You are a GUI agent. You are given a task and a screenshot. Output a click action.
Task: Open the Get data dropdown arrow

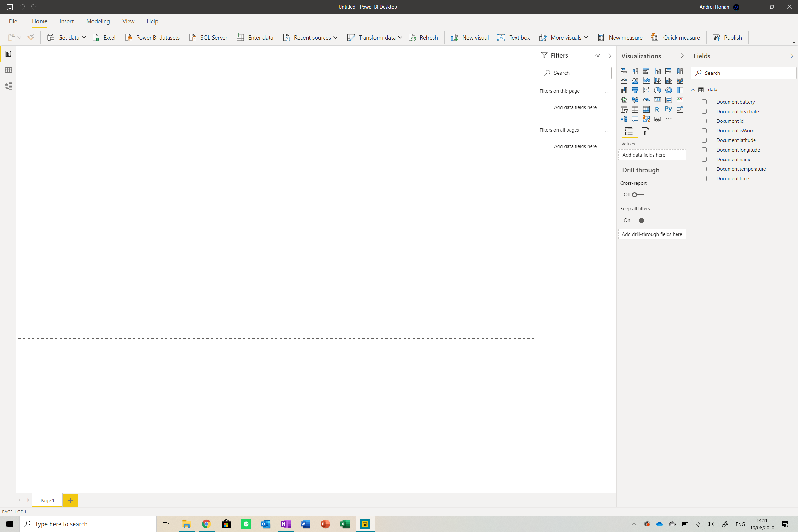84,38
